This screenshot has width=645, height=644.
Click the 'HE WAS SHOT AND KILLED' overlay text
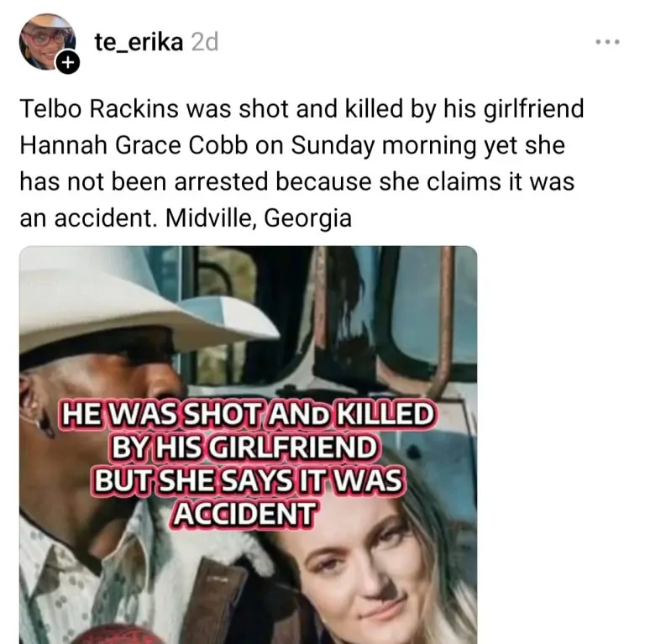coord(248,414)
